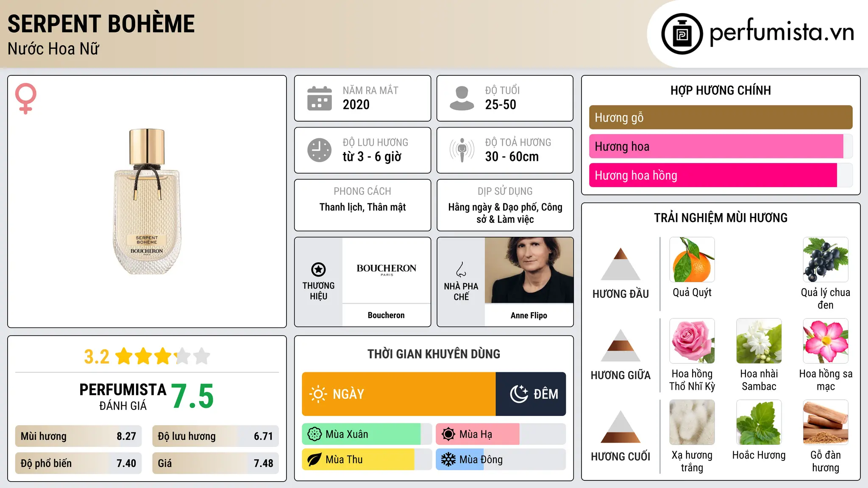Click the nose icon above Nhà Pha Chế
The height and width of the screenshot is (488, 868).
[x=461, y=269]
